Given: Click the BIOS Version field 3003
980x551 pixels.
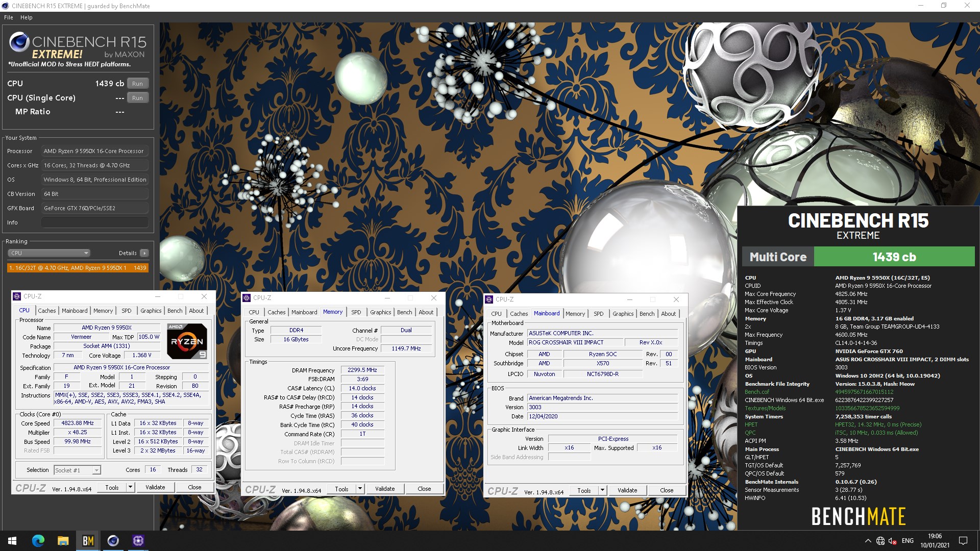Looking at the screenshot, I should click(x=602, y=408).
